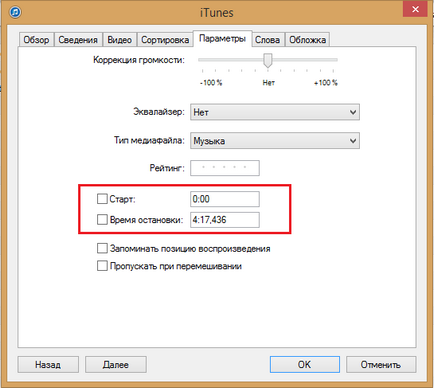Click the Отменить button

(381, 364)
